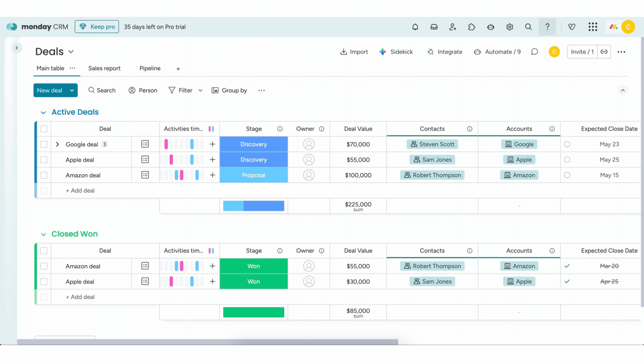
Task: Open the apps marketplace puzzle icon
Action: point(472,27)
